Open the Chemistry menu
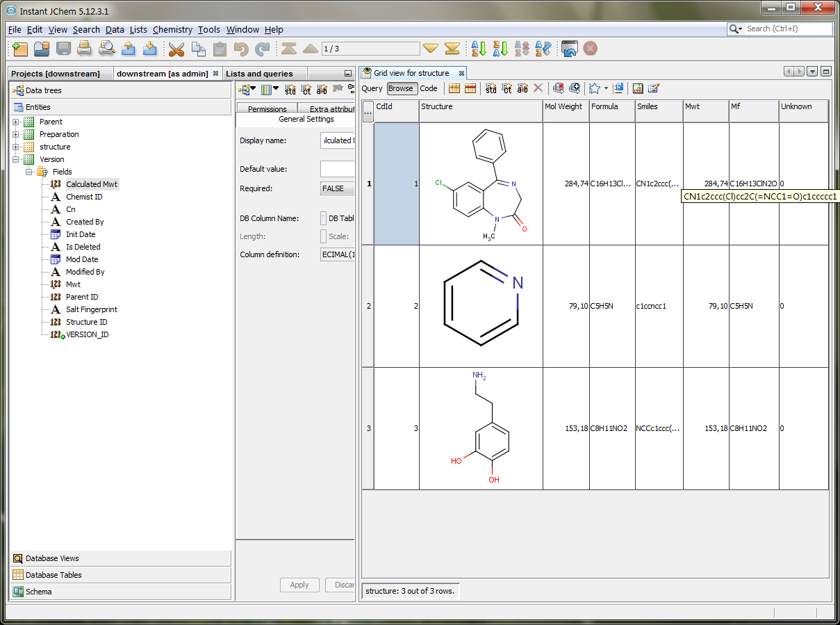This screenshot has width=840, height=625. coord(172,29)
